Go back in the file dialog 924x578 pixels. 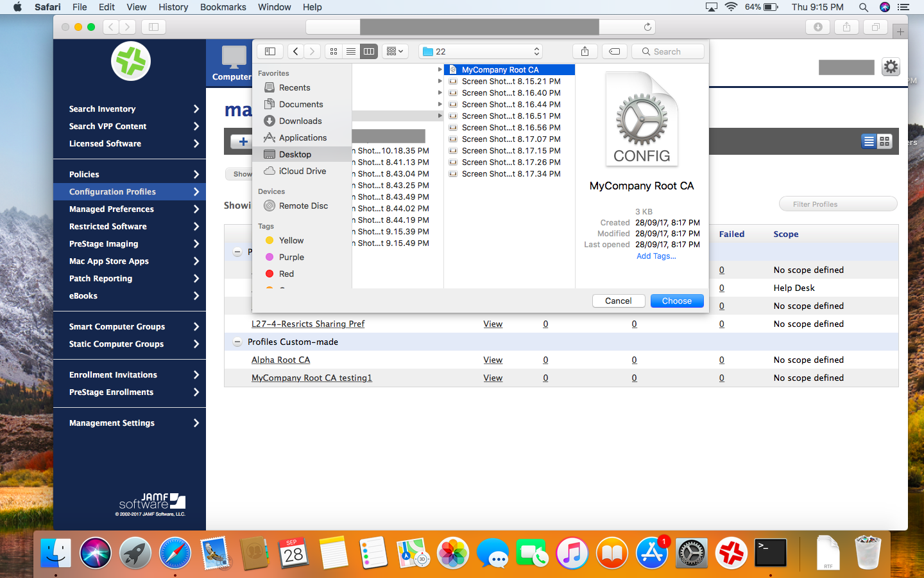click(295, 51)
